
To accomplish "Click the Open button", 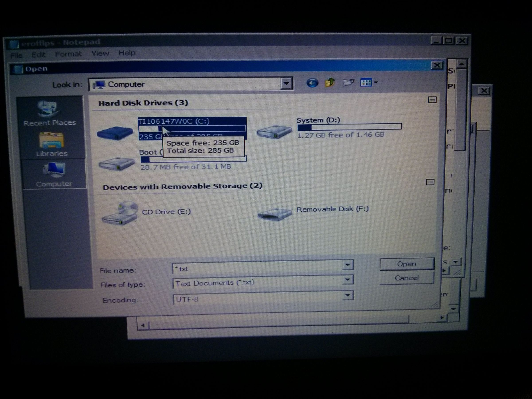I will [x=407, y=264].
